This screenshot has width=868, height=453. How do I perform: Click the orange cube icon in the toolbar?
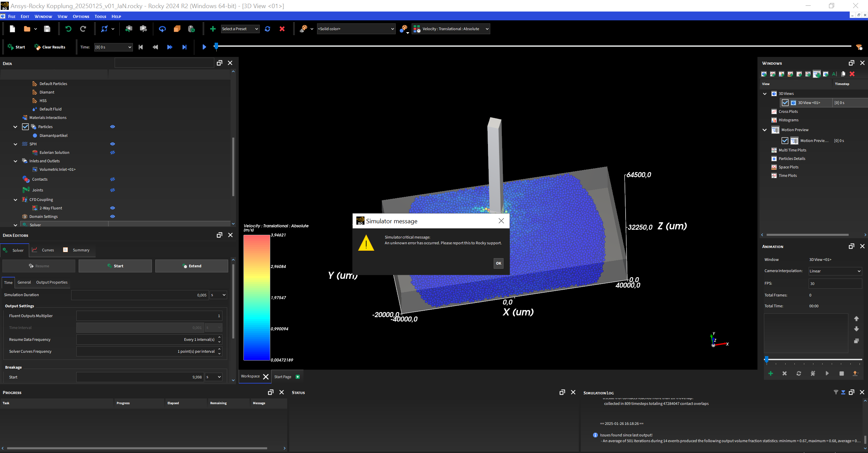pos(177,29)
